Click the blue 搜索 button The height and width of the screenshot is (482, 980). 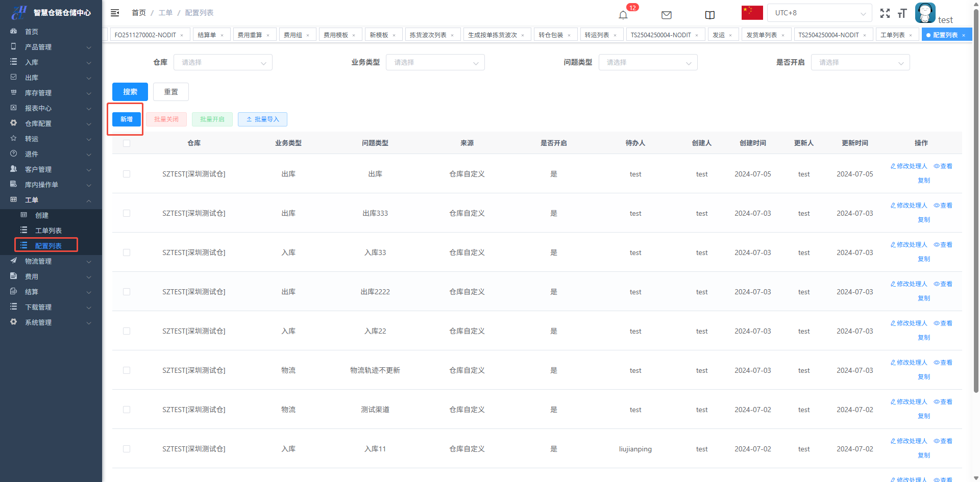tap(130, 92)
